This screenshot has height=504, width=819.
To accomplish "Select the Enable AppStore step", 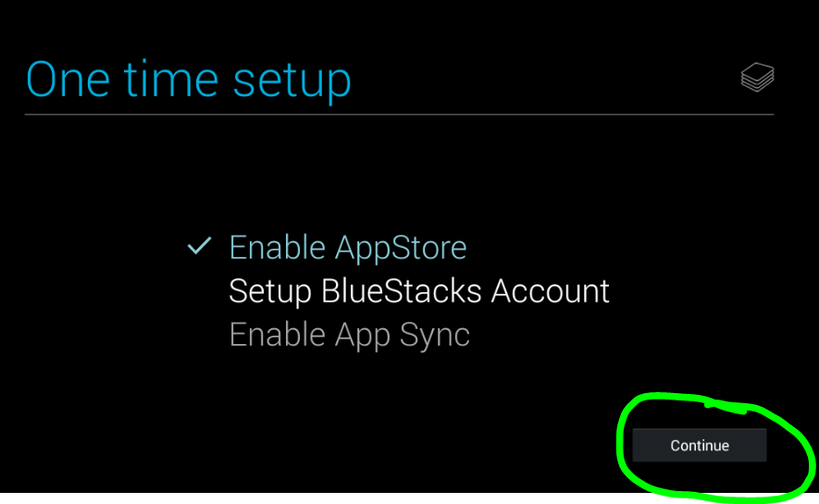I will pos(348,247).
